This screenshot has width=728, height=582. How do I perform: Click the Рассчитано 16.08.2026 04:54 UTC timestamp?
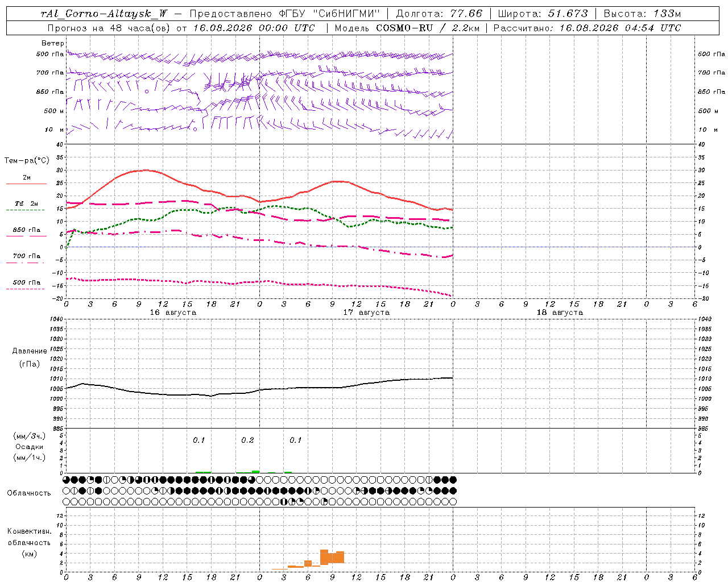coord(587,28)
